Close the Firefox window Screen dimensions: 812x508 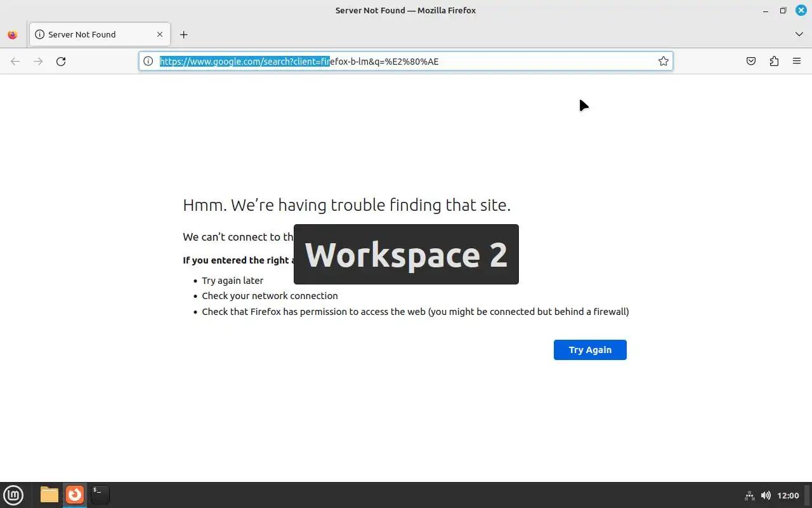[801, 10]
